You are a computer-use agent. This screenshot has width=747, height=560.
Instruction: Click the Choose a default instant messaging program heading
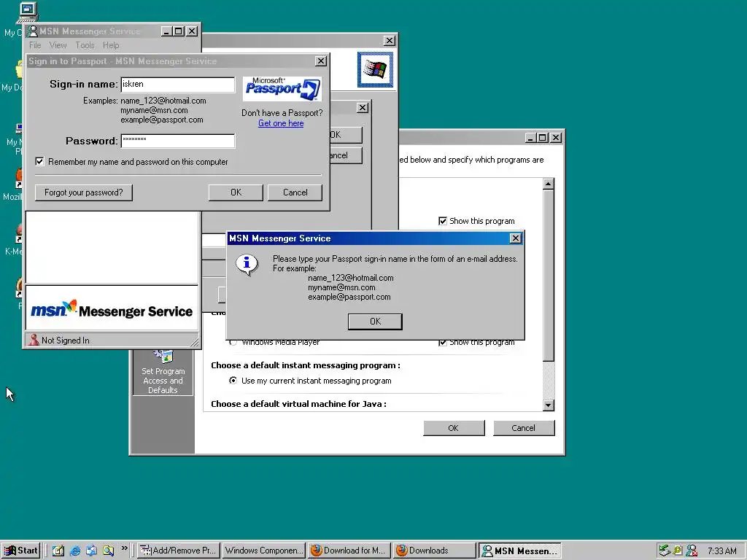click(x=306, y=365)
